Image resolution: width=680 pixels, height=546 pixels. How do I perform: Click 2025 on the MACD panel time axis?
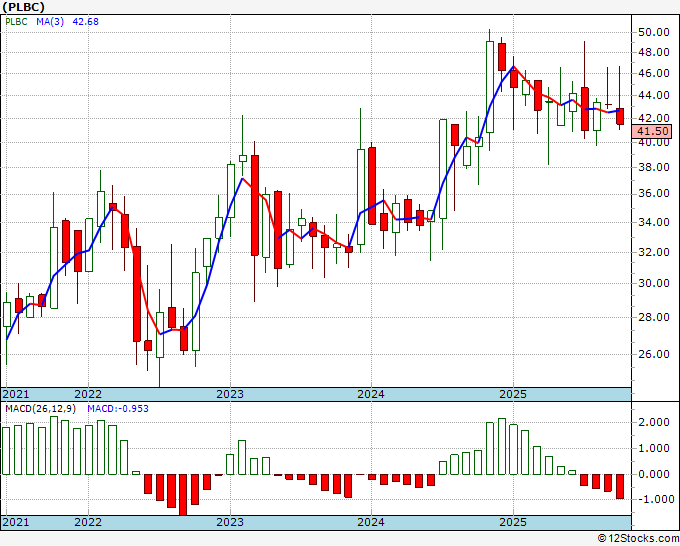[x=513, y=522]
